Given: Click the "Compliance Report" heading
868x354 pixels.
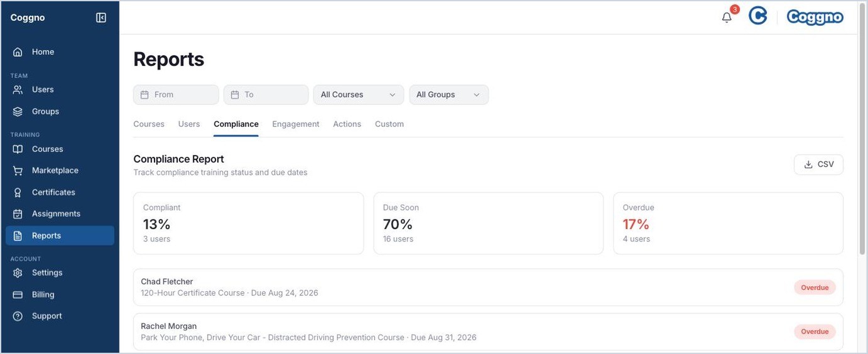Looking at the screenshot, I should pos(179,159).
